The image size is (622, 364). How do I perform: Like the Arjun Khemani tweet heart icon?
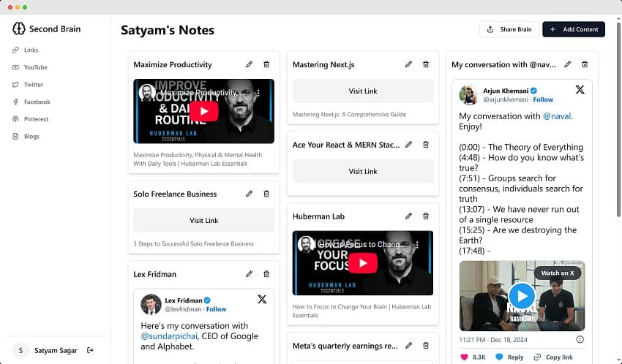click(x=464, y=357)
